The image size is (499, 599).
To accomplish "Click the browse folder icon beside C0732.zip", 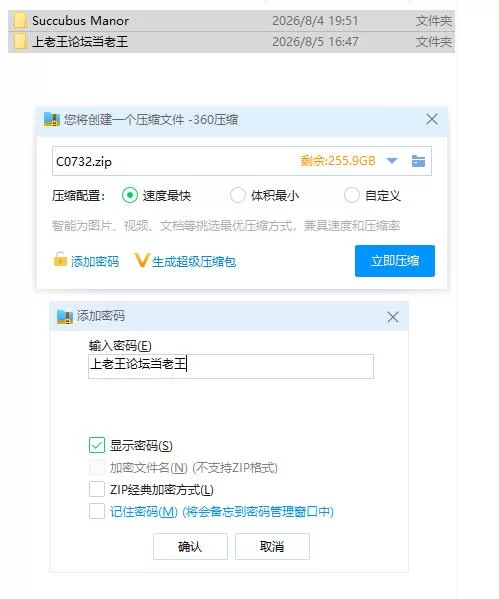I will coord(418,161).
